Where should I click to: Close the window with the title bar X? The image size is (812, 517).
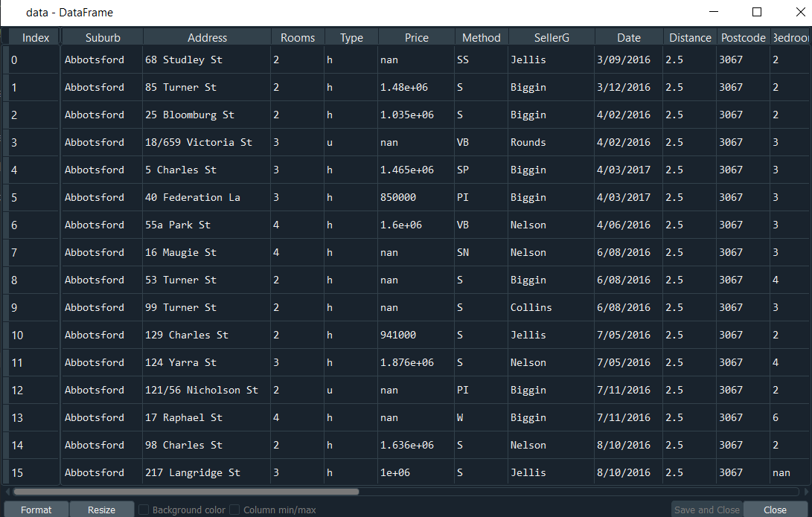(x=800, y=12)
